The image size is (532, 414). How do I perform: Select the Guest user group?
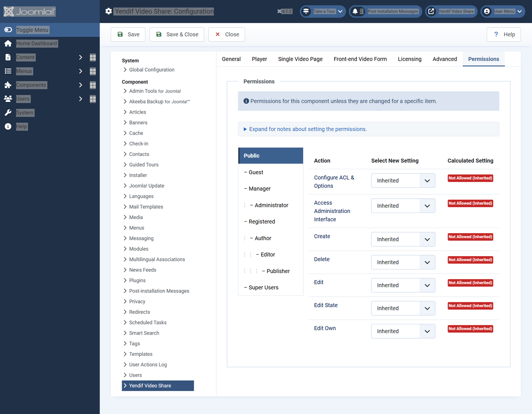click(271, 172)
